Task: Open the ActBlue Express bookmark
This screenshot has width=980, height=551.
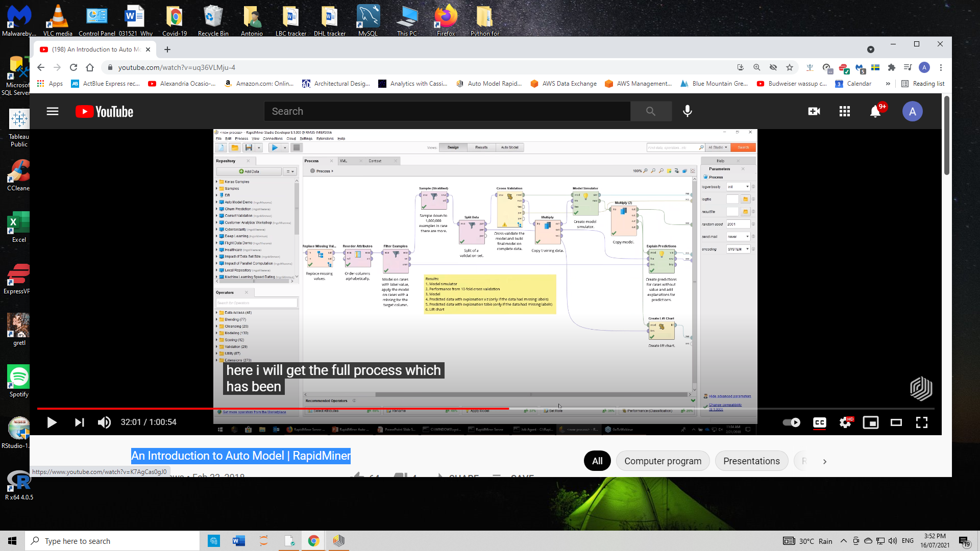Action: tap(105, 84)
